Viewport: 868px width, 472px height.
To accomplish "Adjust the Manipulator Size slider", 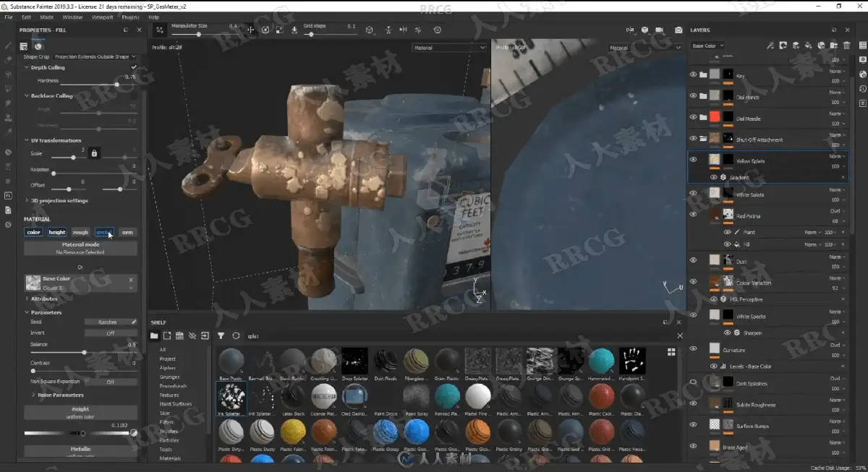I will pos(204,34).
